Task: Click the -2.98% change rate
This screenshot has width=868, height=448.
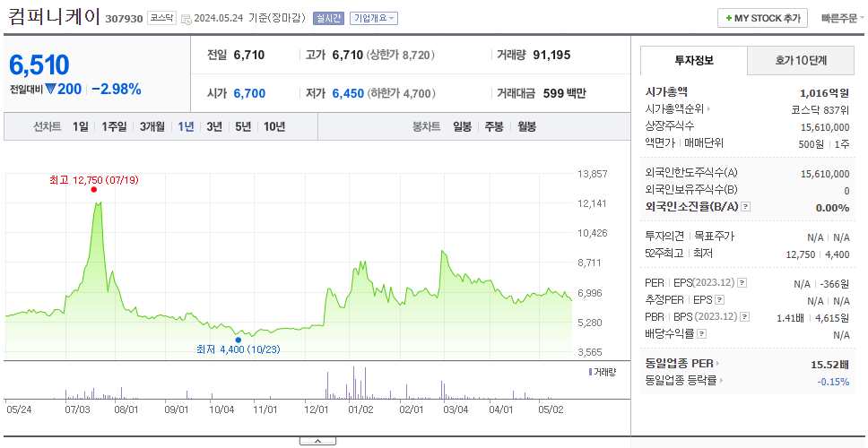Action: (117, 89)
